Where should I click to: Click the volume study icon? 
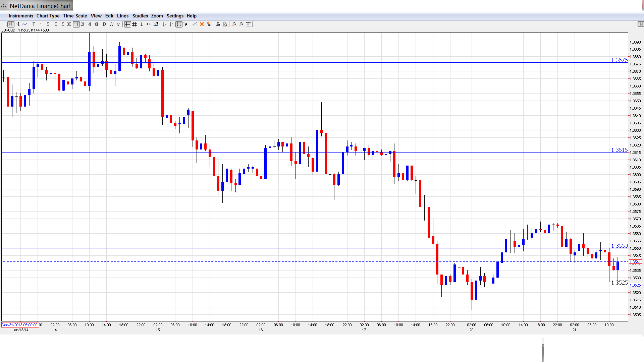pos(156,24)
